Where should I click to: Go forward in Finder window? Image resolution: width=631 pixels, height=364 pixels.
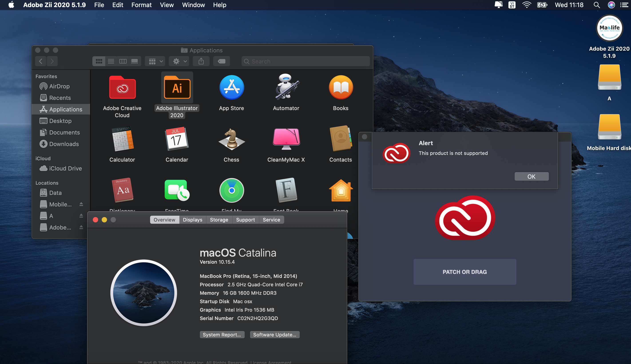click(x=52, y=61)
